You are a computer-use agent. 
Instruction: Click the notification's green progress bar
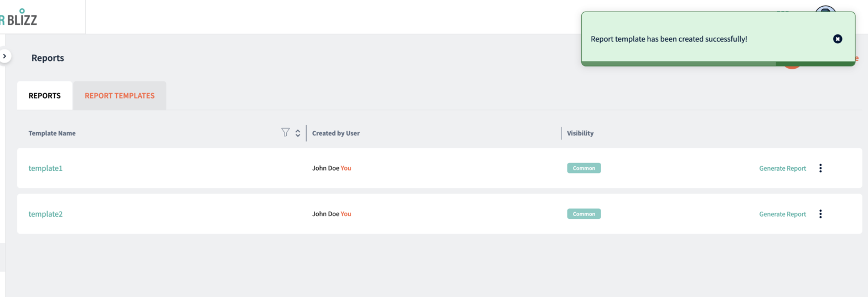[x=678, y=64]
